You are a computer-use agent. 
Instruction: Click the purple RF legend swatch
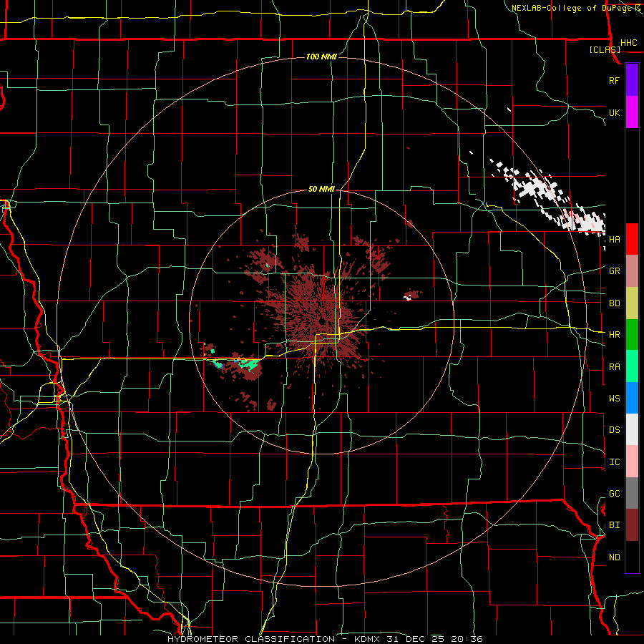coord(632,80)
